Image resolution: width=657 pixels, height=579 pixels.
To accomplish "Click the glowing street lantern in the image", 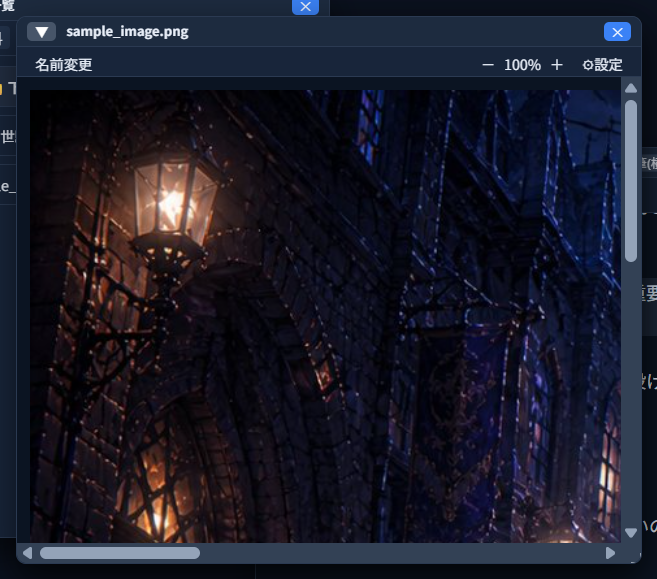I will point(174,205).
